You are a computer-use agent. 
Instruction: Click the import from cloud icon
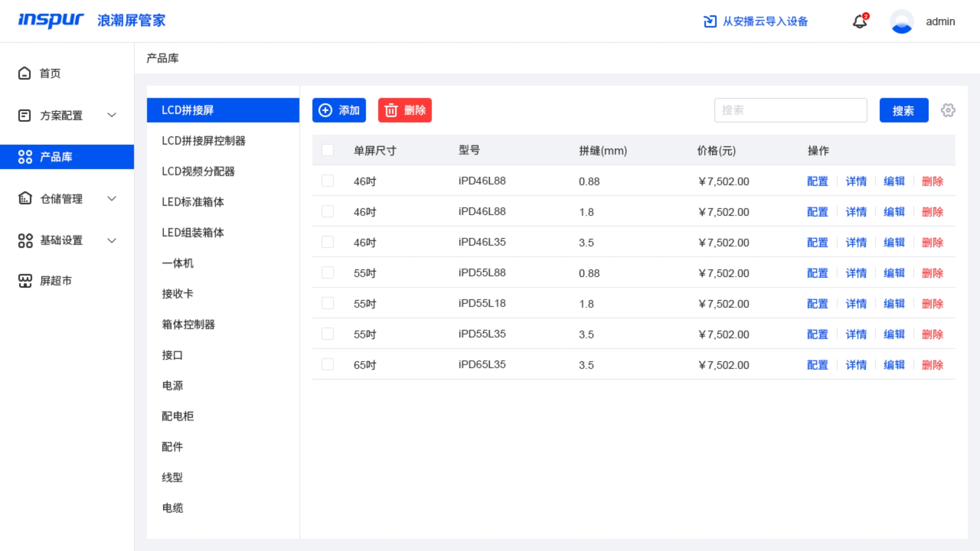(709, 21)
